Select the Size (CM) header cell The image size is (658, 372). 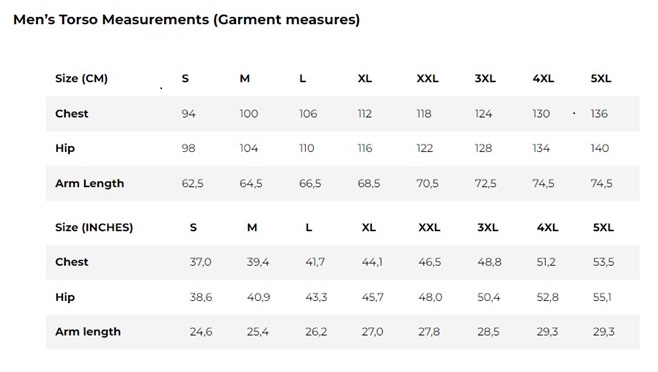coord(81,79)
